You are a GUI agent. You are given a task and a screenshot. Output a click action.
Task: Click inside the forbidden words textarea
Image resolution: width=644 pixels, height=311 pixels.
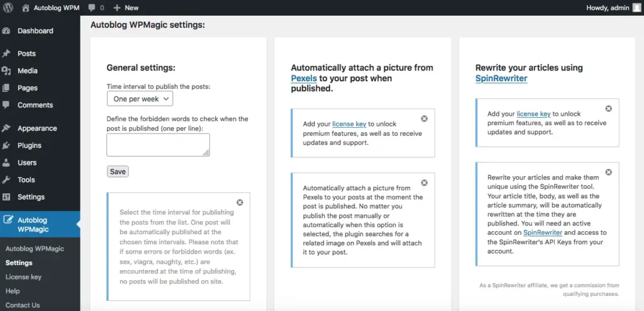click(x=158, y=145)
